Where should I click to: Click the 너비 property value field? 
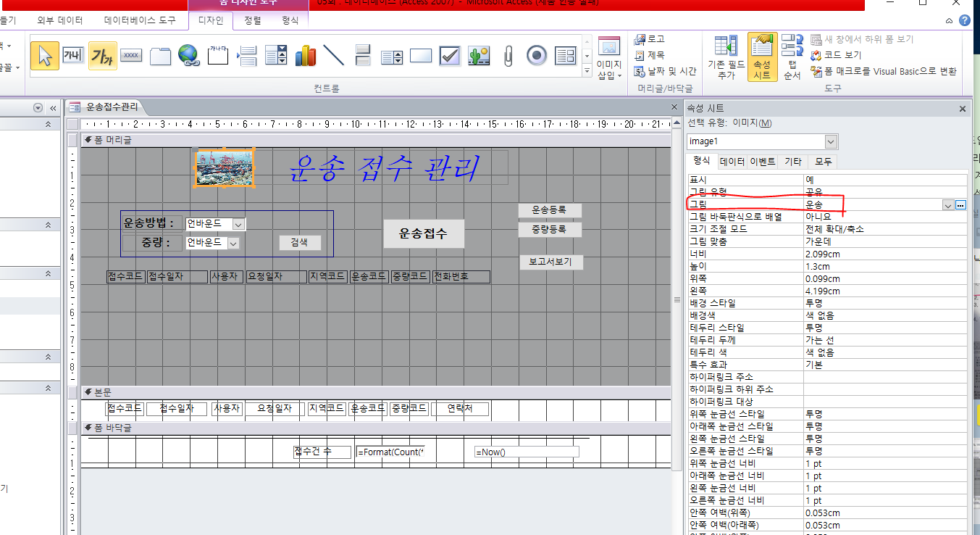click(x=884, y=254)
